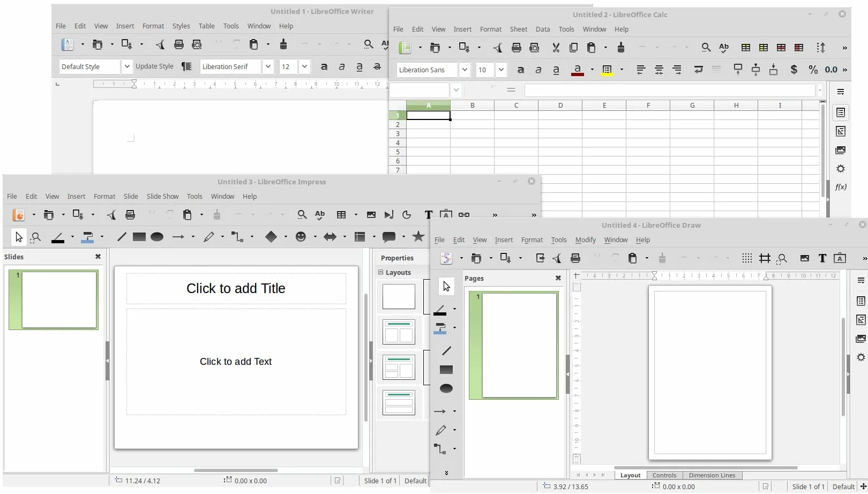Toggle Underline in Calc formatting bar

(556, 70)
